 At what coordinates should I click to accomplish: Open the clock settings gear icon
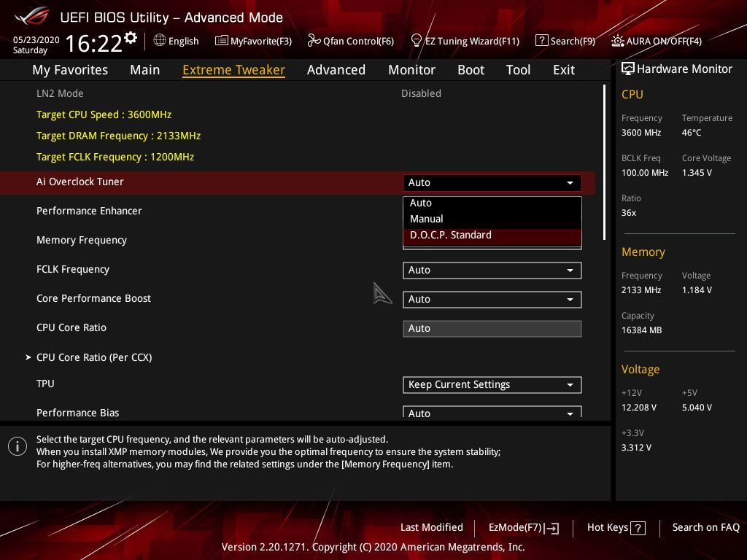tap(130, 37)
